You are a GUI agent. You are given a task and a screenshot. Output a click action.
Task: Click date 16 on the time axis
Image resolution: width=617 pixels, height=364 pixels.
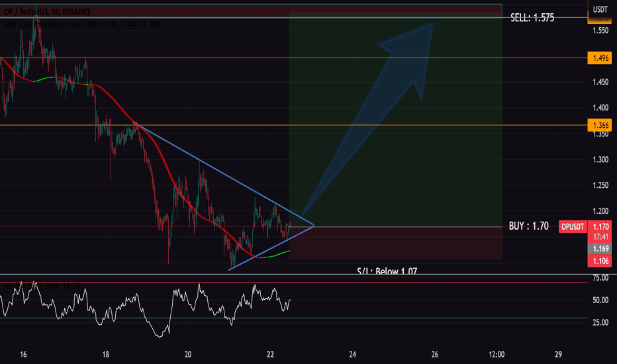[23, 355]
